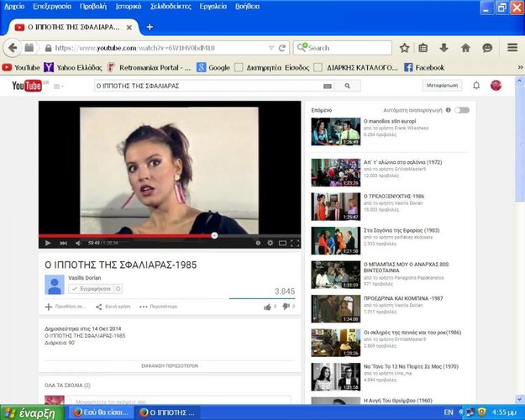Toggle Αυτόματη αναπαραγωγή autoplay switch
This screenshot has height=420, width=525.
(x=462, y=110)
